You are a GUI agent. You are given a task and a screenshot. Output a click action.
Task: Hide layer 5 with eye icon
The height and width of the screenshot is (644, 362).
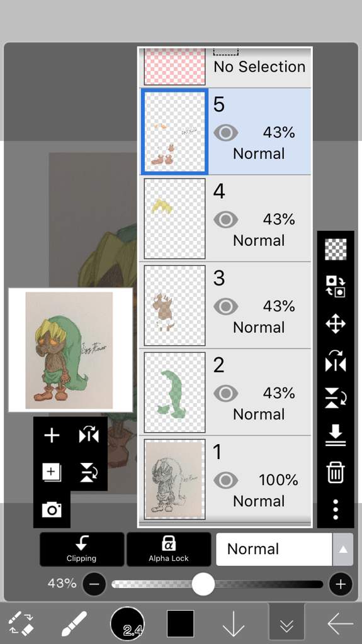226,133
